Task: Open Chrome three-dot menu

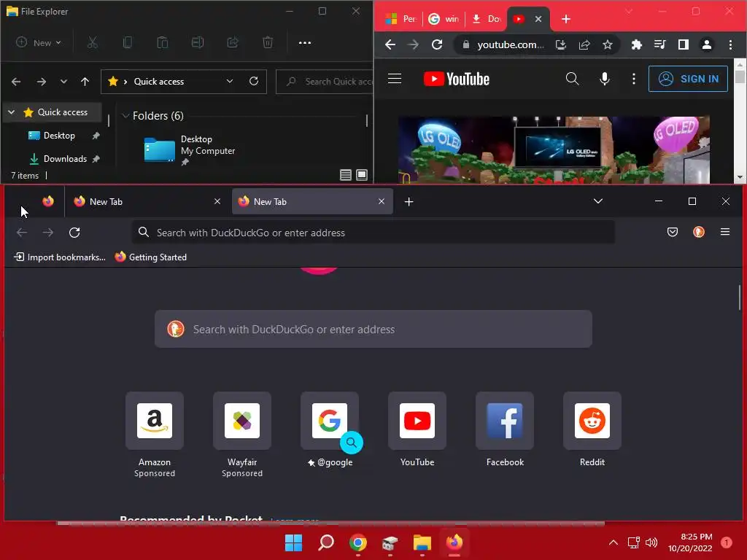Action: (730, 44)
